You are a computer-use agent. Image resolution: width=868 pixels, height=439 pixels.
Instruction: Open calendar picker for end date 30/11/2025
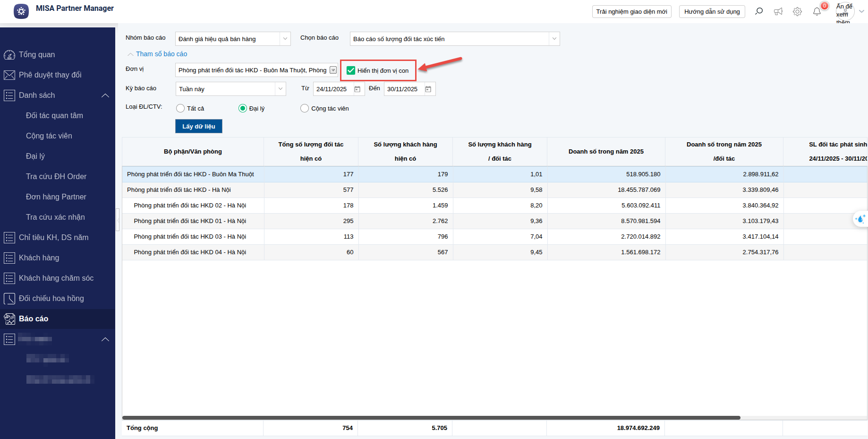pos(428,89)
